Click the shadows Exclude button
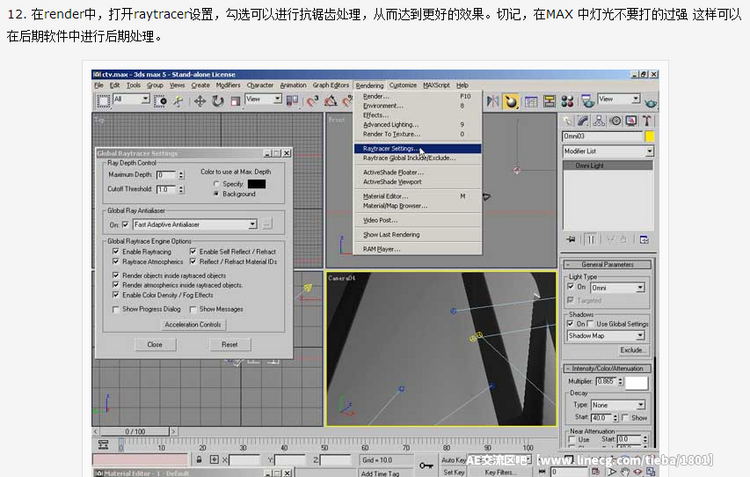750x477 pixels. 631,350
